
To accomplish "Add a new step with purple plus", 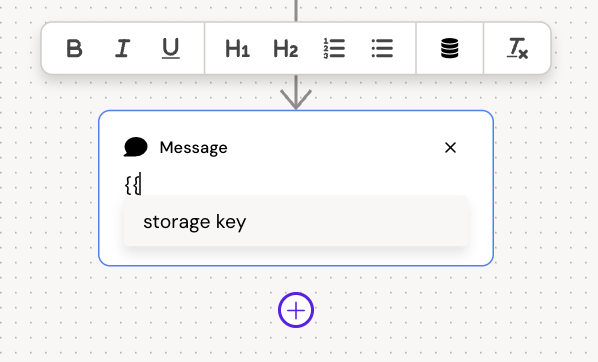I will coord(296,310).
